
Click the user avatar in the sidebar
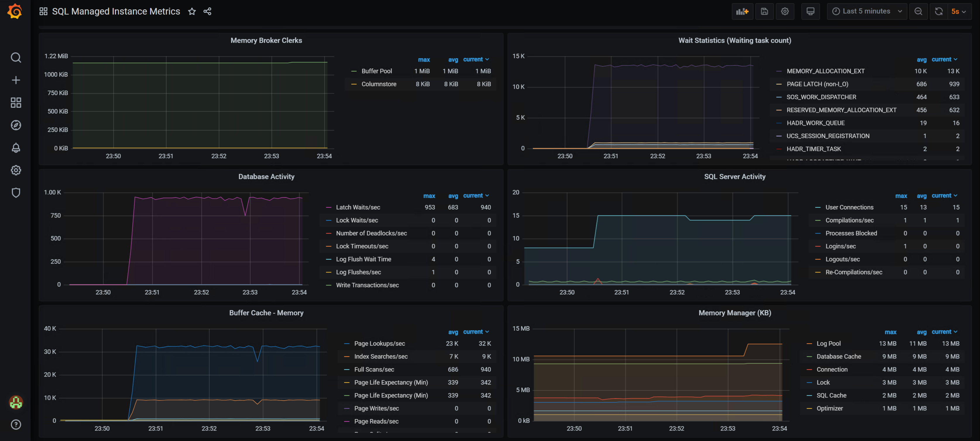point(16,402)
